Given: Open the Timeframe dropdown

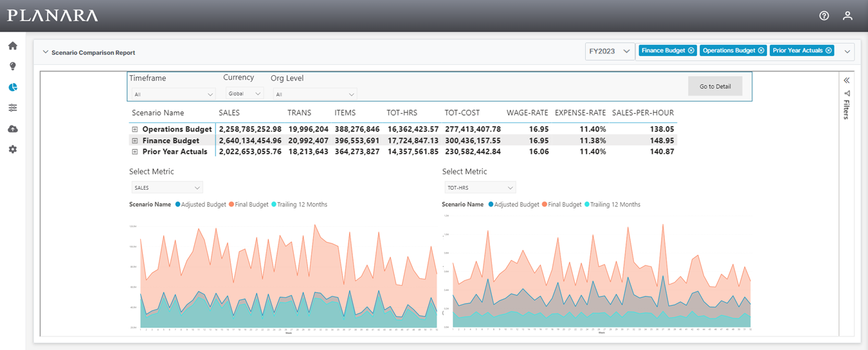Looking at the screenshot, I should point(172,94).
